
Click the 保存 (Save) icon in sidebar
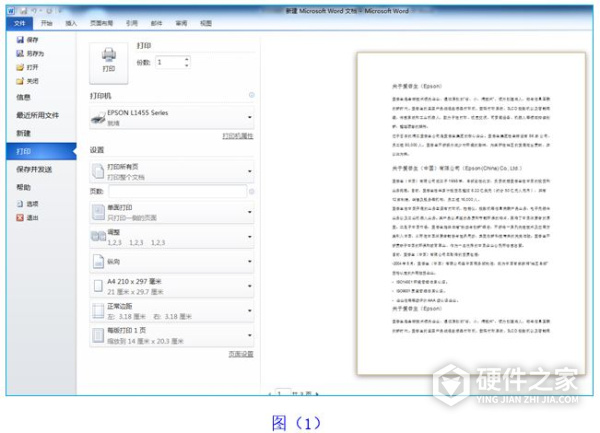pos(20,39)
